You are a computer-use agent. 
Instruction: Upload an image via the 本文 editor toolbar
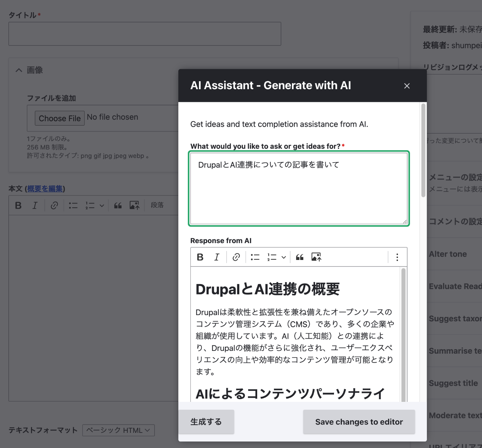coord(134,205)
